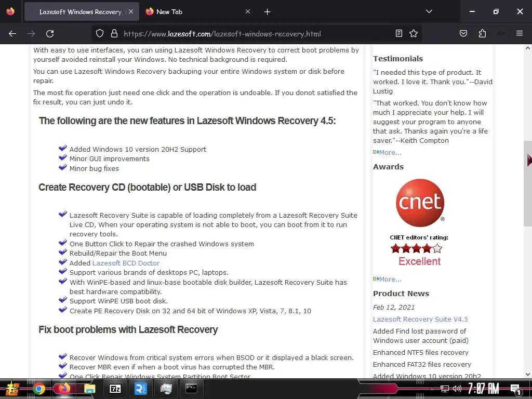Switch to Lazesoft Windows Recovery tab
Viewport: 532px width, 399px height.
(x=82, y=11)
